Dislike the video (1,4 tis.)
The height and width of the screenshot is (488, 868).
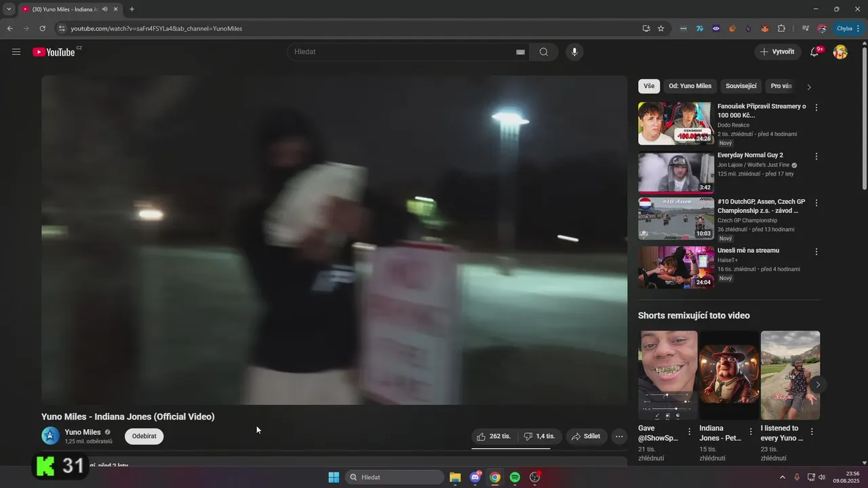(x=539, y=436)
